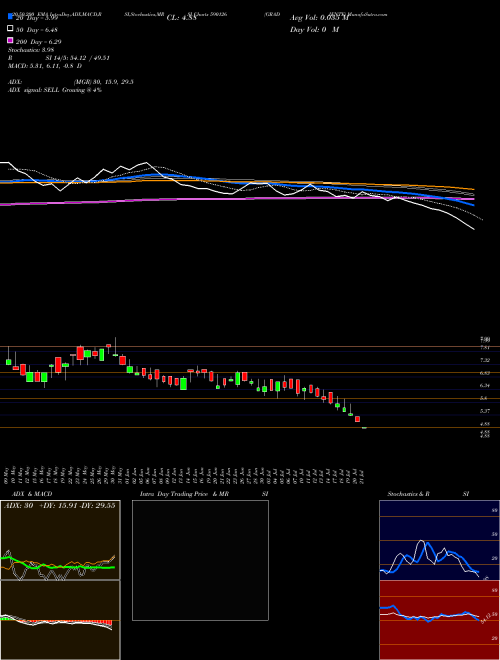Select the '50 Day - 6.48' legend text

click(x=37, y=30)
